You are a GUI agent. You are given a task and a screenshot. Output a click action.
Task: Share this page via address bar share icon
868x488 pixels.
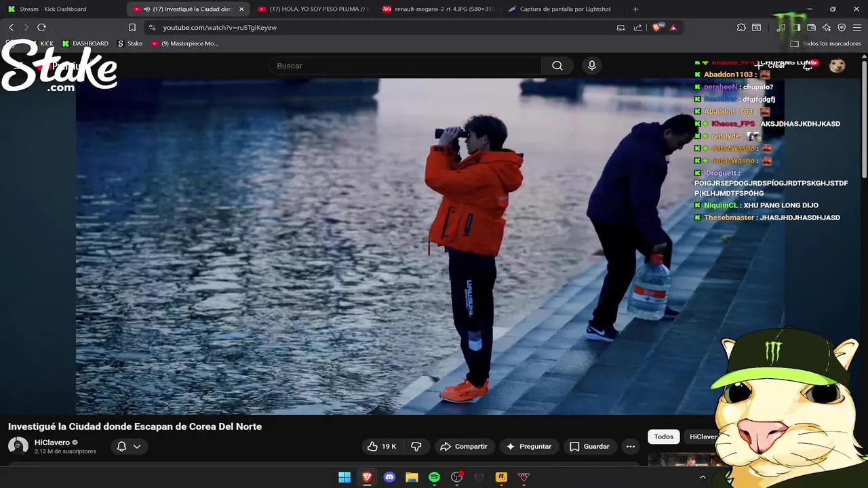pos(637,28)
